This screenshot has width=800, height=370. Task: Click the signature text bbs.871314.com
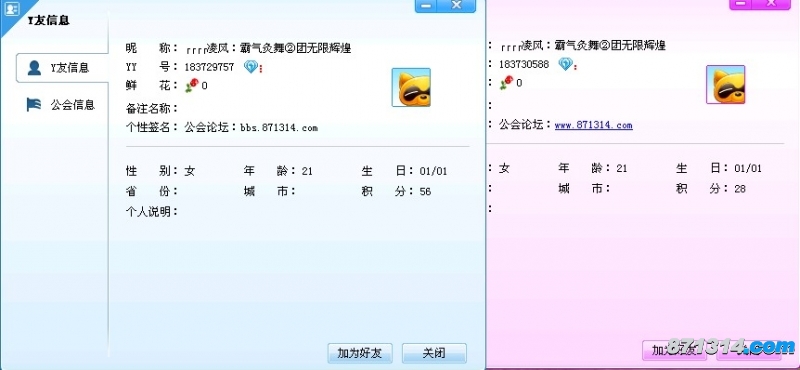point(279,128)
